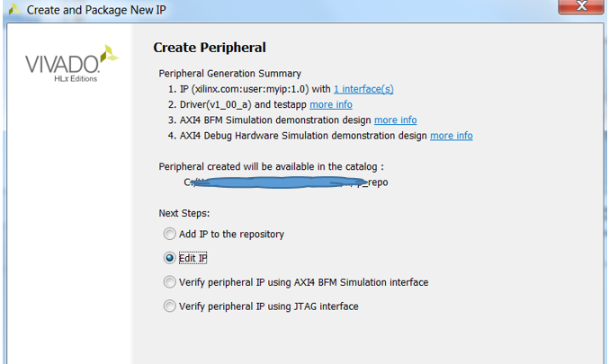Open the "1 interface(s)" link
The width and height of the screenshot is (609, 364).
[x=363, y=89]
